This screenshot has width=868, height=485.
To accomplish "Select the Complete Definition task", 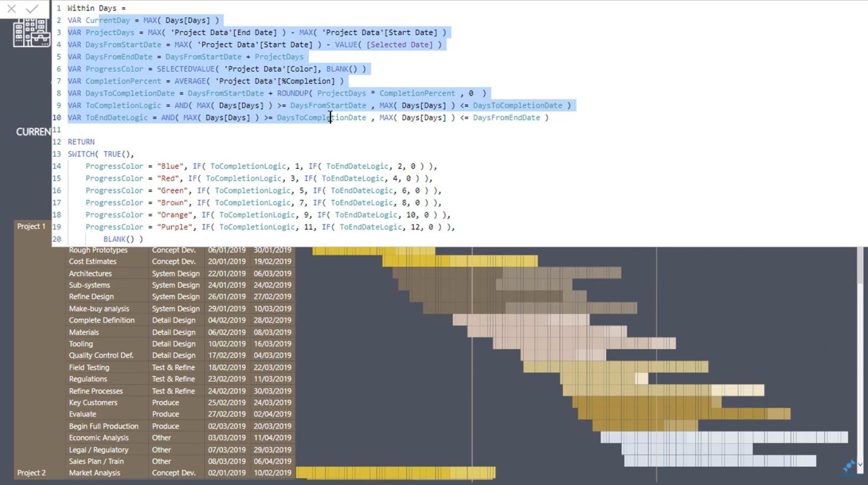I will [x=102, y=320].
